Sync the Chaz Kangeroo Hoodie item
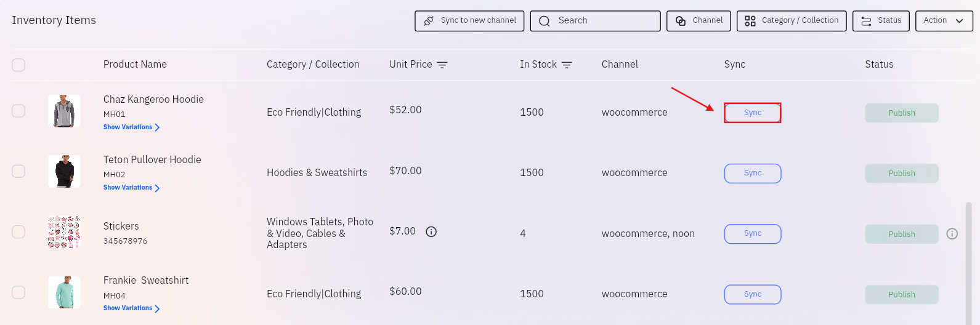Viewport: 980px width, 325px height. coord(753,113)
